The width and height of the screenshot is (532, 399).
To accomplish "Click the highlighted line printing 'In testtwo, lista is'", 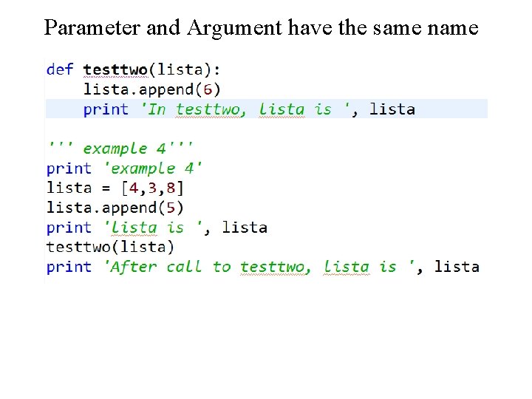I will click(x=267, y=109).
